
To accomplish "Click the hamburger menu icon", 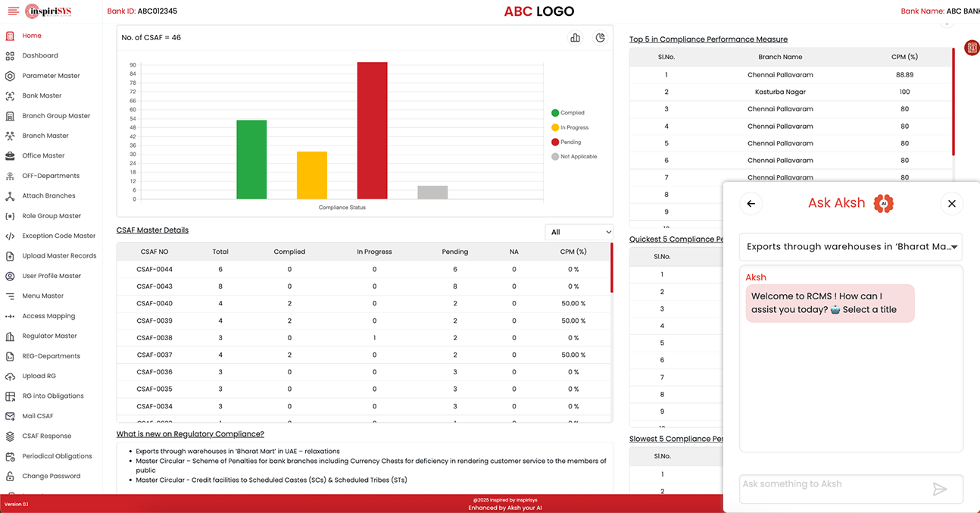I will point(13,11).
